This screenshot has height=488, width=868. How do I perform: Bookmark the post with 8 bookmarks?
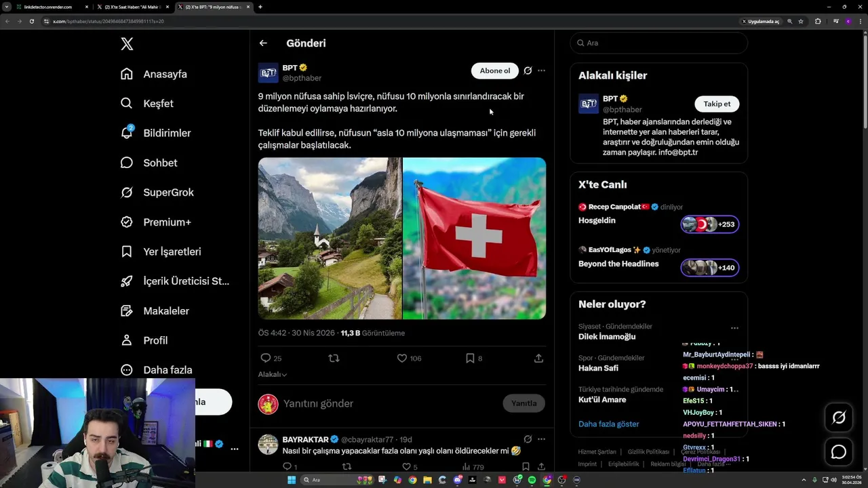[x=470, y=358]
